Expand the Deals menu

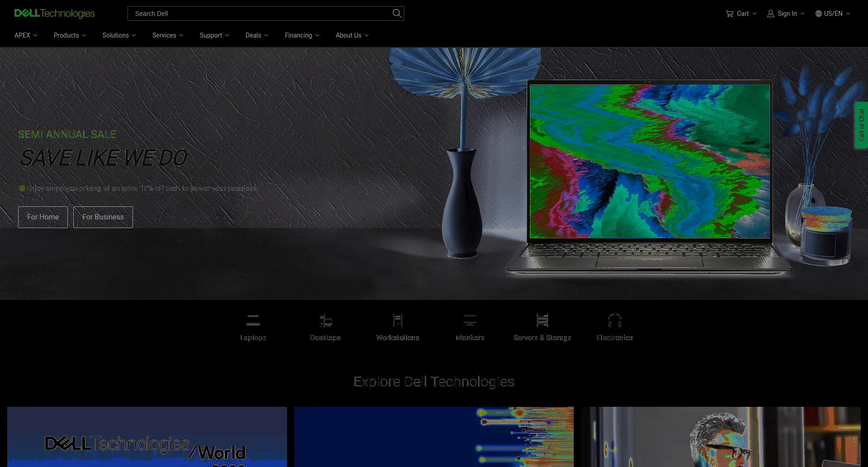tap(257, 35)
